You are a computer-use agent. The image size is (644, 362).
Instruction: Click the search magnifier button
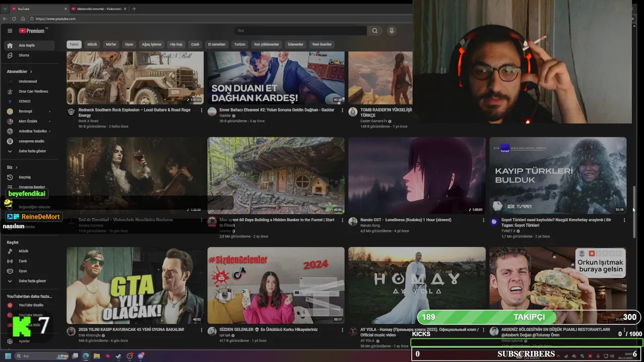pyautogui.click(x=375, y=31)
